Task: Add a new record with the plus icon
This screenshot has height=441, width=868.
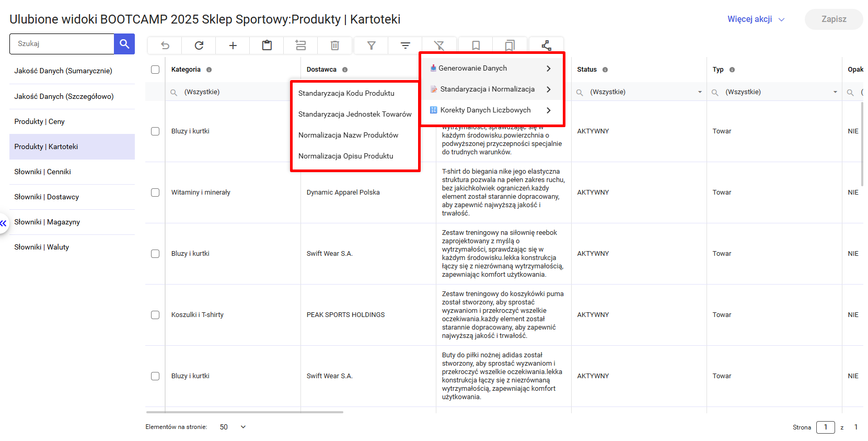Action: click(x=233, y=46)
